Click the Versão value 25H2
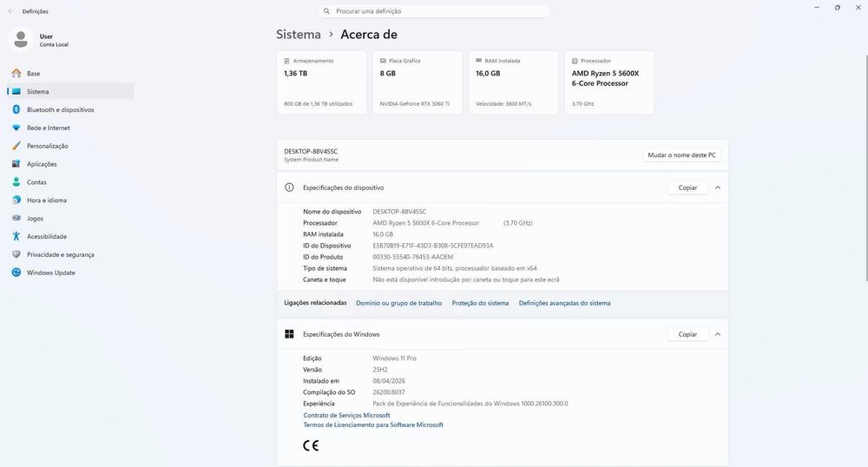This screenshot has height=467, width=868. pyautogui.click(x=380, y=370)
